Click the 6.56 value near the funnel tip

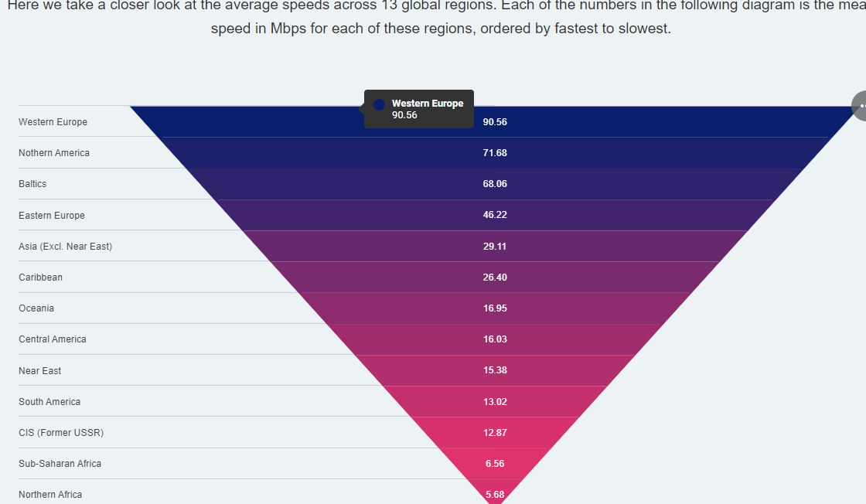[x=495, y=464]
